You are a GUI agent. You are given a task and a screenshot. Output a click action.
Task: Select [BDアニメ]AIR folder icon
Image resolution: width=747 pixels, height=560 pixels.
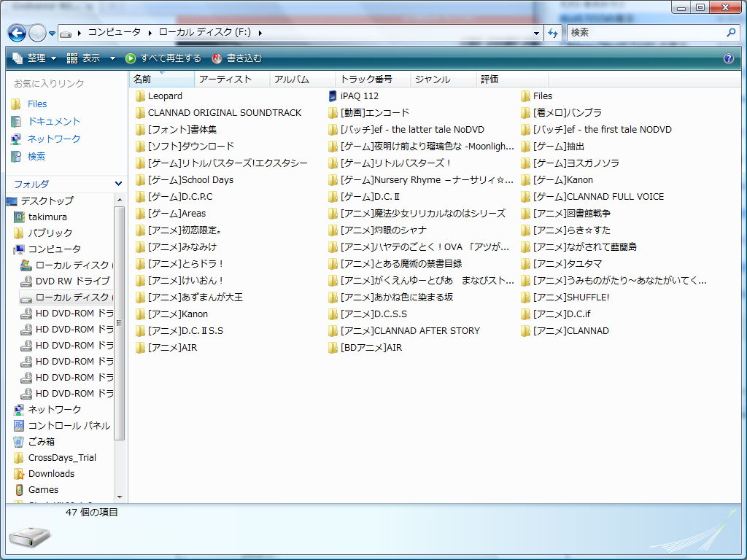click(x=333, y=348)
